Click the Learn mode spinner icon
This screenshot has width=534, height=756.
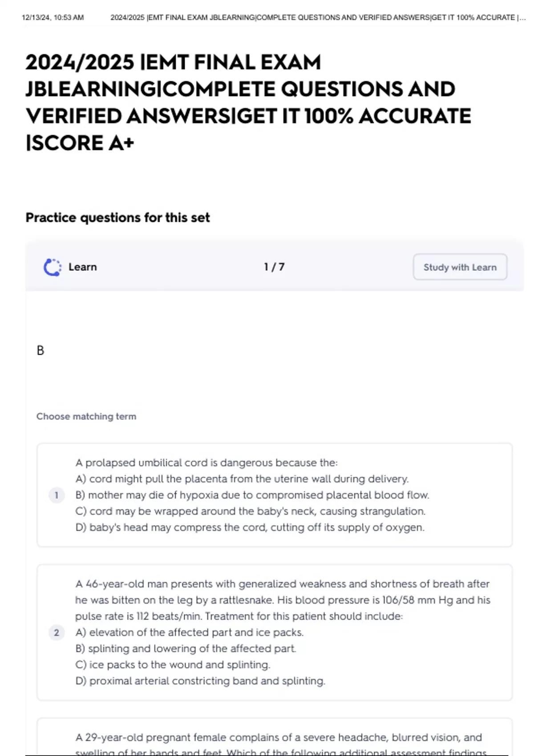[x=53, y=267]
